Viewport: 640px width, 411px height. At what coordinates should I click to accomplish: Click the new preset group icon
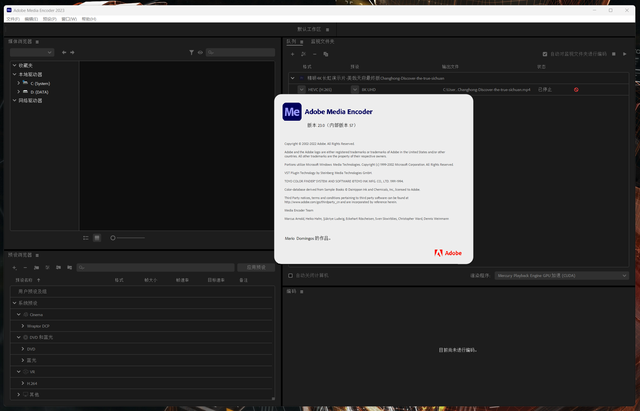click(36, 268)
